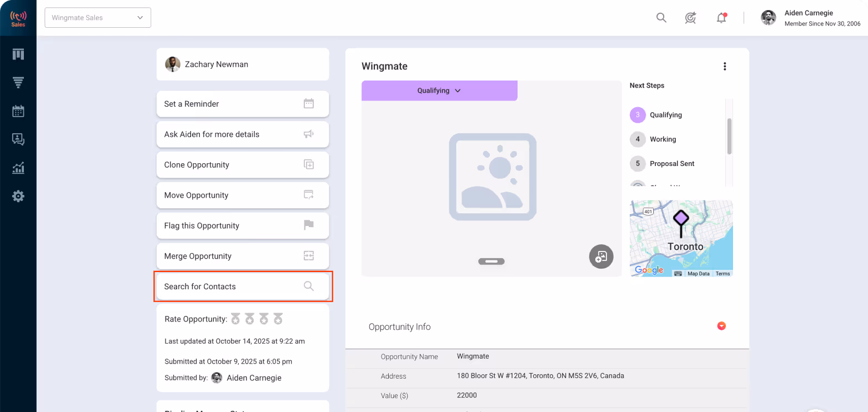Viewport: 868px width, 412px height.
Task: Click the image placeholder thumbnail
Action: click(x=493, y=177)
